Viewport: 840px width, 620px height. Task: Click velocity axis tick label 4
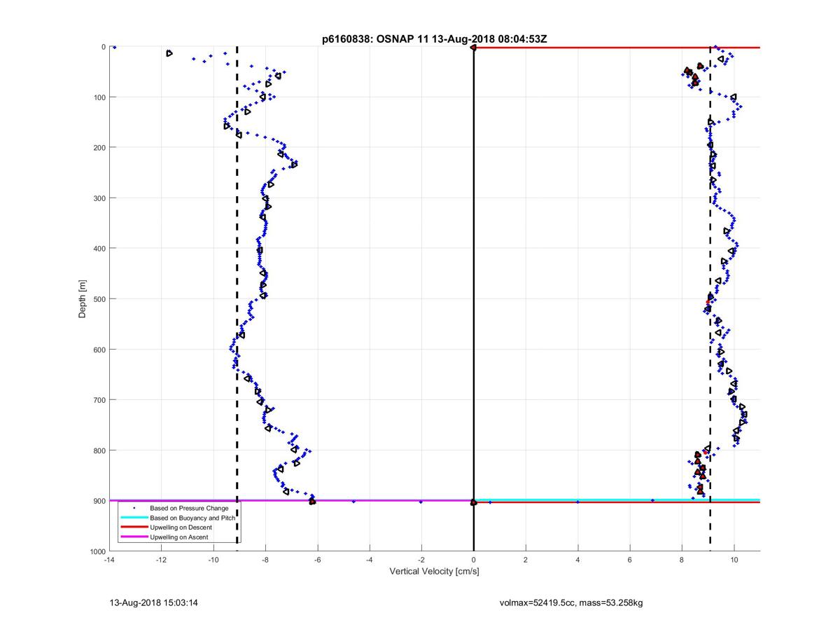tap(577, 560)
